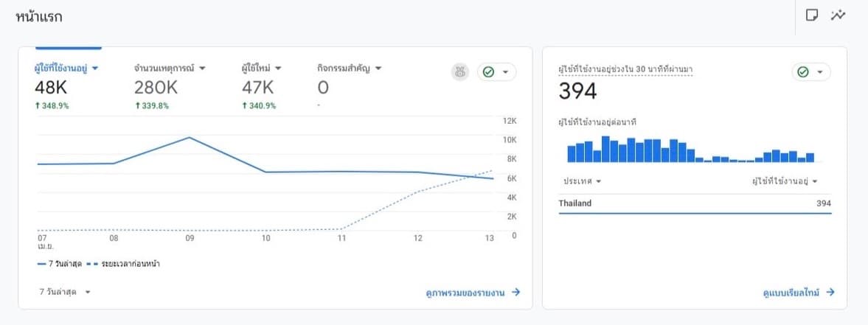Open the Insights sparkline icon at top right
The height and width of the screenshot is (325, 868).
[837, 15]
